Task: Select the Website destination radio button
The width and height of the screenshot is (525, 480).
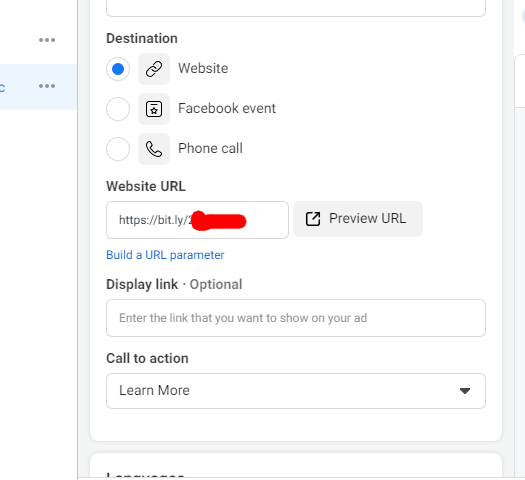Action: (118, 69)
